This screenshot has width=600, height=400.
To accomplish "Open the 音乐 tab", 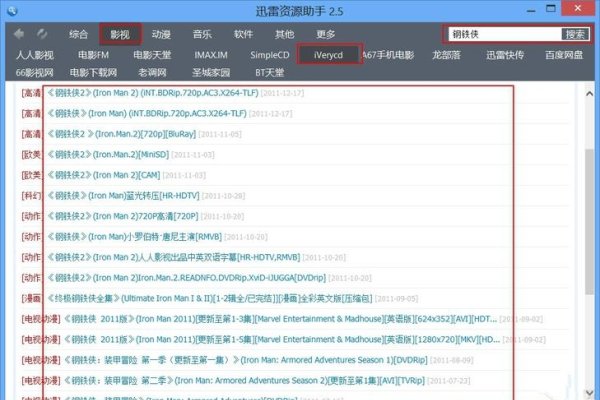I will click(202, 34).
